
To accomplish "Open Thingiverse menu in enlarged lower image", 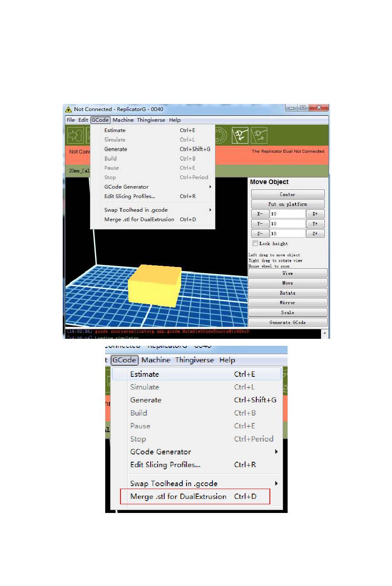I will click(194, 360).
